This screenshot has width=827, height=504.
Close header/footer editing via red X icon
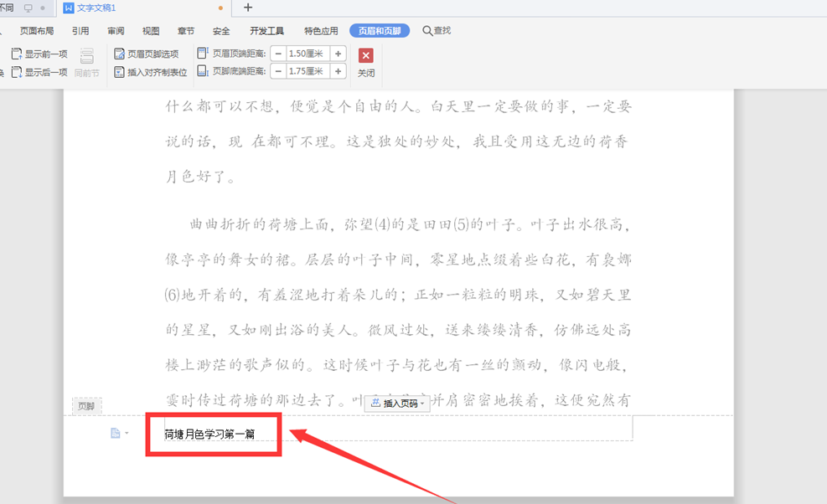coord(364,54)
